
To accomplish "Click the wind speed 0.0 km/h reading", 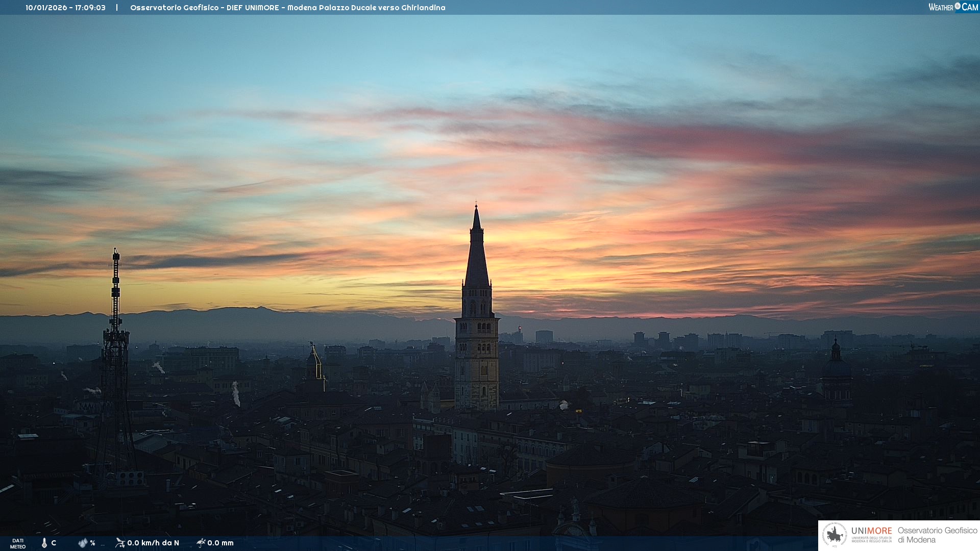I will [153, 543].
